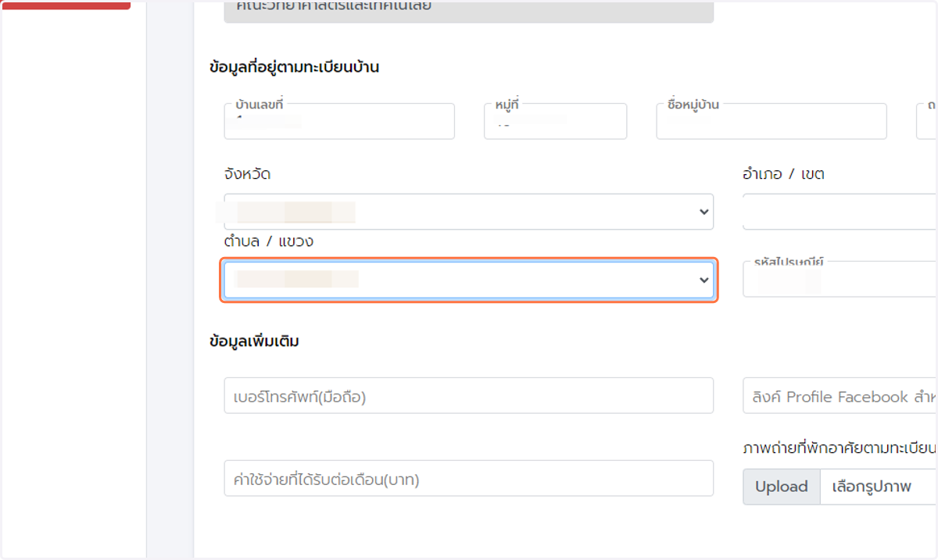Image resolution: width=938 pixels, height=560 pixels.
Task: Focus the ลิงค์ Profile Facebook field
Action: [x=840, y=396]
